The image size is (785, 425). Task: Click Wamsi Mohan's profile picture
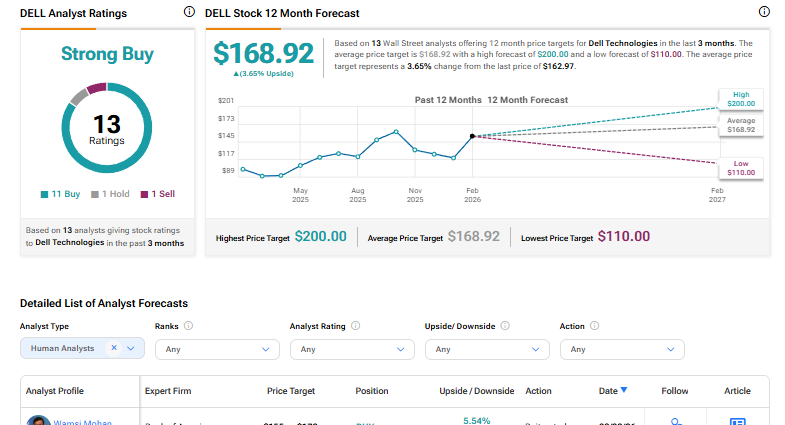[39, 421]
